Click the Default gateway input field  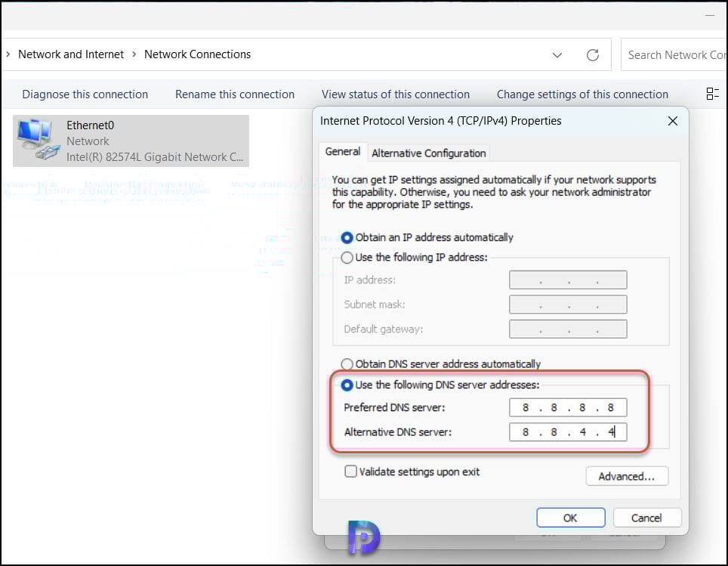pyautogui.click(x=568, y=329)
